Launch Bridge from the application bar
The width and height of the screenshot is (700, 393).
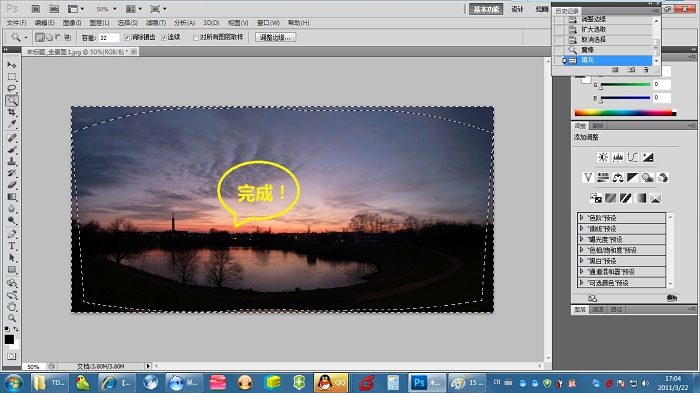pyautogui.click(x=36, y=9)
